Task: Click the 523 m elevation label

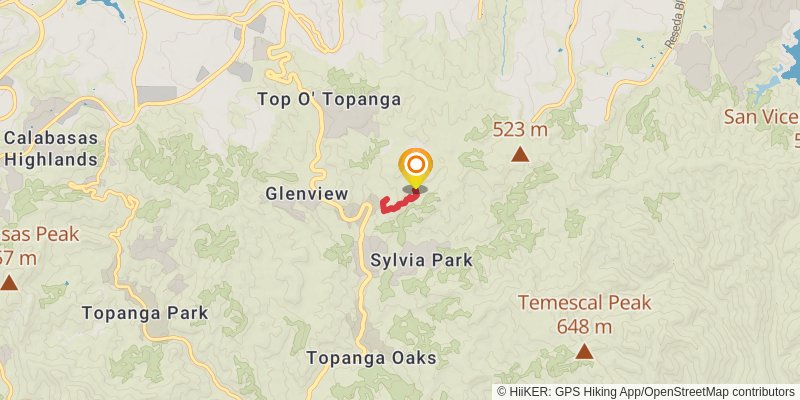Action: point(520,130)
